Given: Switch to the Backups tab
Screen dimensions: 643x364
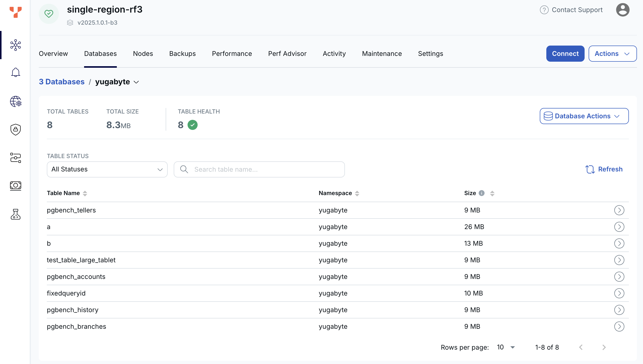Looking at the screenshot, I should click(182, 53).
